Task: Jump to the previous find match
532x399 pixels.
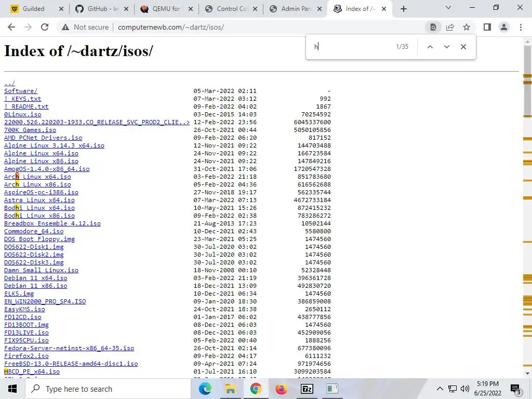Action: coord(430,47)
